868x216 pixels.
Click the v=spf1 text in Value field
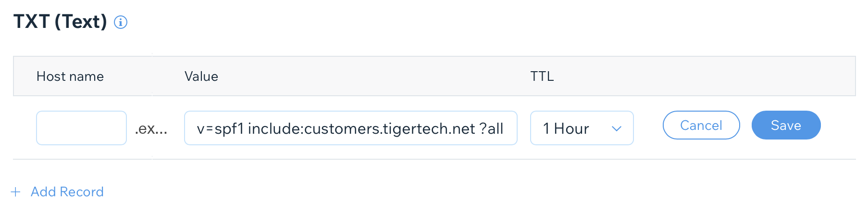point(220,128)
